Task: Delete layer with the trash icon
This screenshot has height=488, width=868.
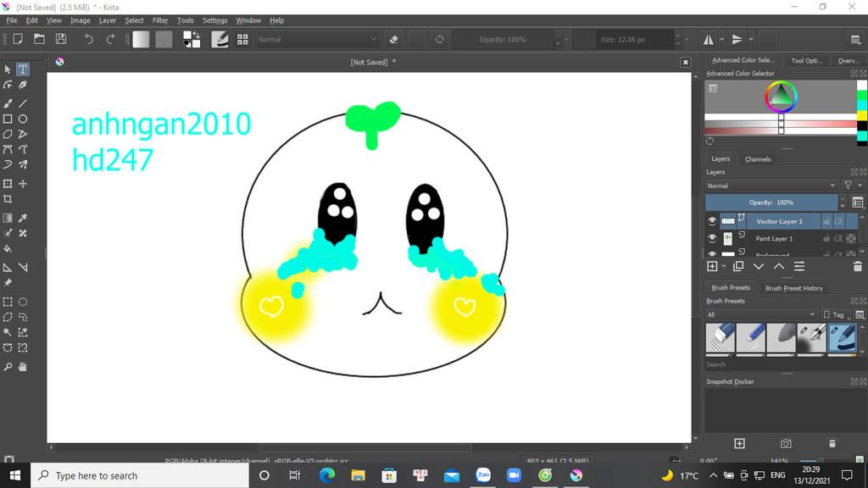Action: 858,267
